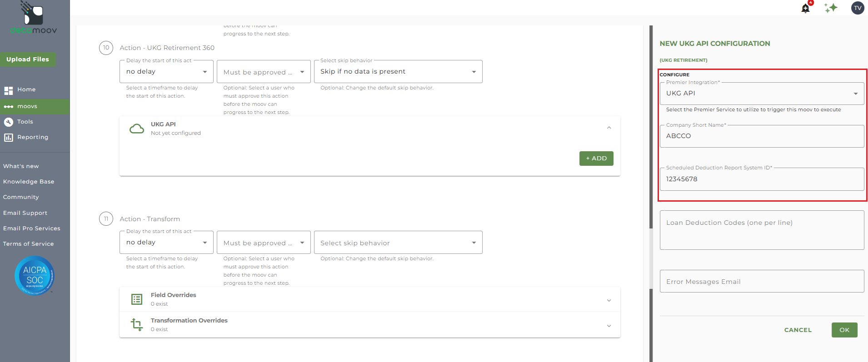Open the Knowledge Base link
868x362 pixels.
[x=29, y=182]
